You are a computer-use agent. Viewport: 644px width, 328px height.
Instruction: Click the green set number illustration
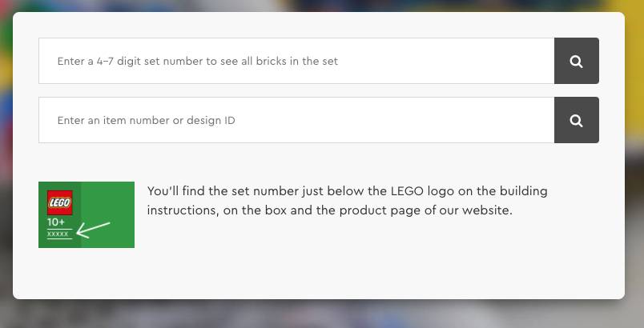point(87,215)
